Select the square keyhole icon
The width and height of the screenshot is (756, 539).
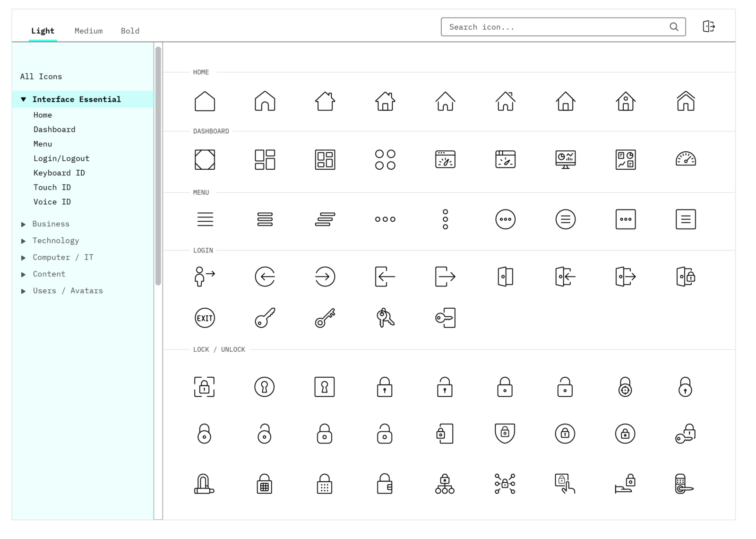pyautogui.click(x=325, y=387)
